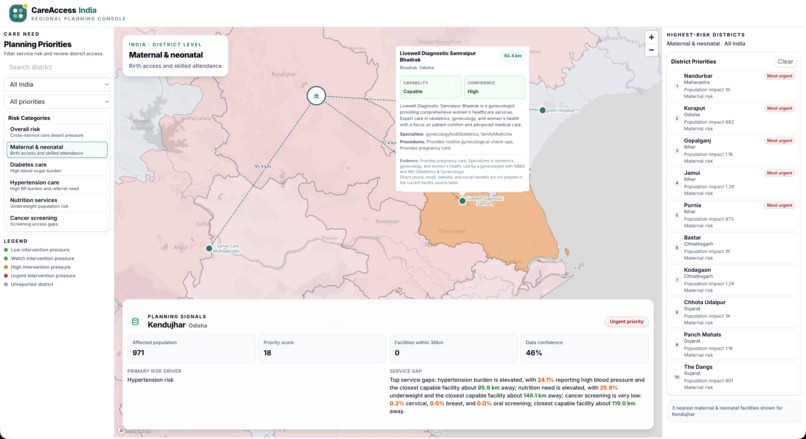Select the Maternal & neonatal risk category
806x439 pixels.
[x=57, y=150]
